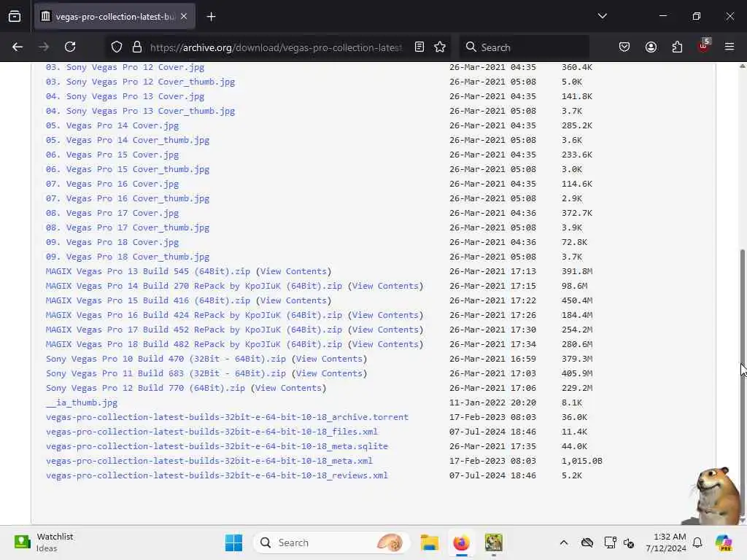This screenshot has height=560, width=747.
Task: Download MAGIX Vegas Pro 15 Build 416 zip
Action: [x=147, y=300]
